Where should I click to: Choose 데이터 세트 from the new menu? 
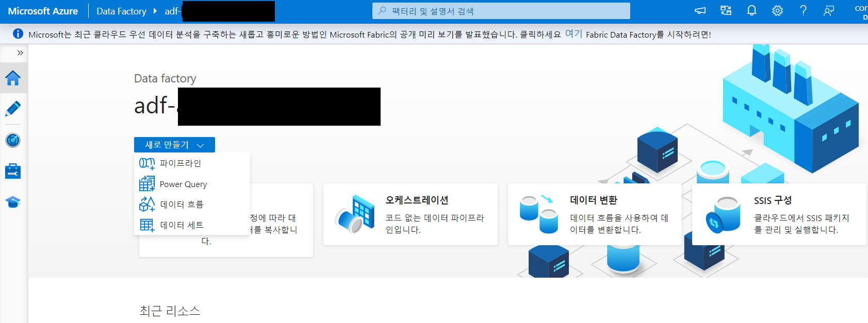192,225
